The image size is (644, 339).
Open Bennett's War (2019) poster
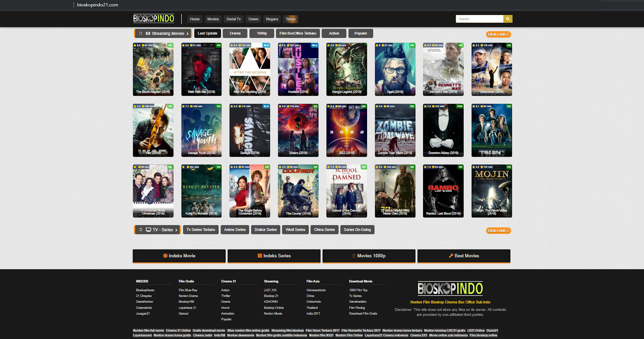[x=444, y=69]
